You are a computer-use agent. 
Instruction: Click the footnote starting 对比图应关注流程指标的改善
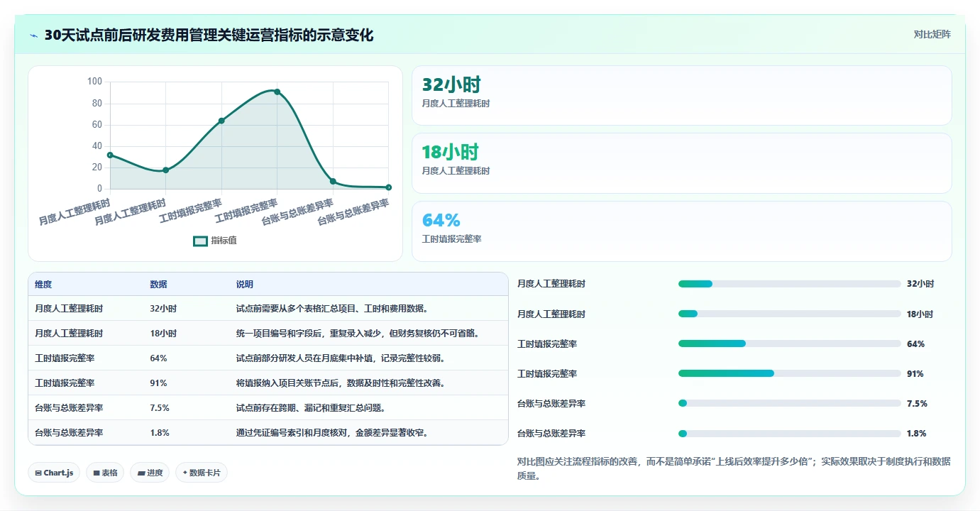point(734,468)
